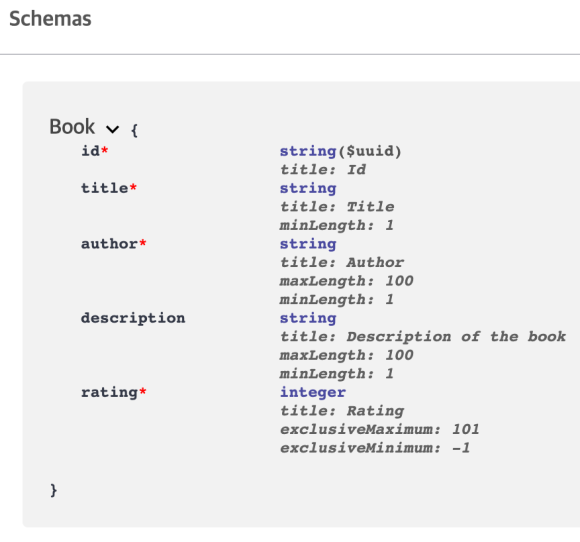Click the 'title: Id' line

(323, 170)
